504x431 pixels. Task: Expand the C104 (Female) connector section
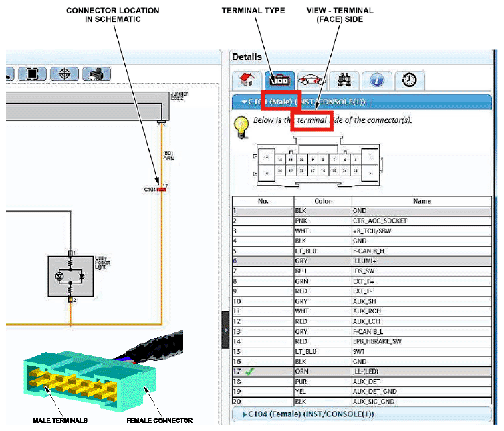[362, 414]
